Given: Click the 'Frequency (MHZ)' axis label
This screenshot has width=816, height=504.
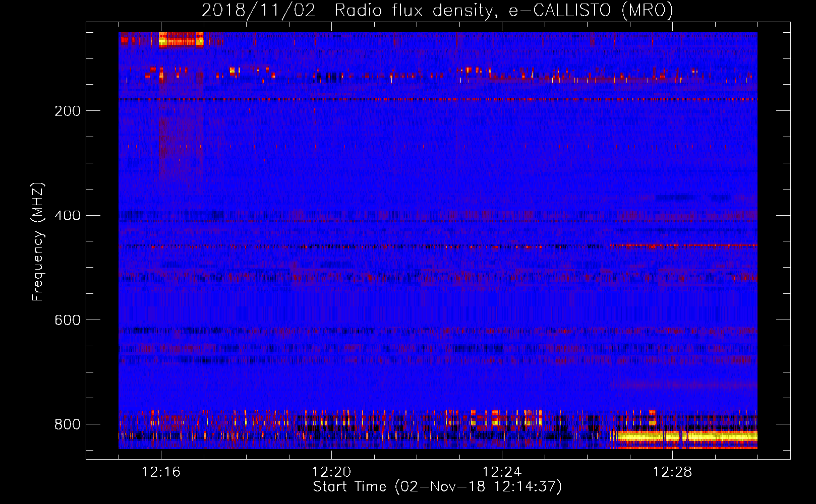Looking at the screenshot, I should 38,242.
